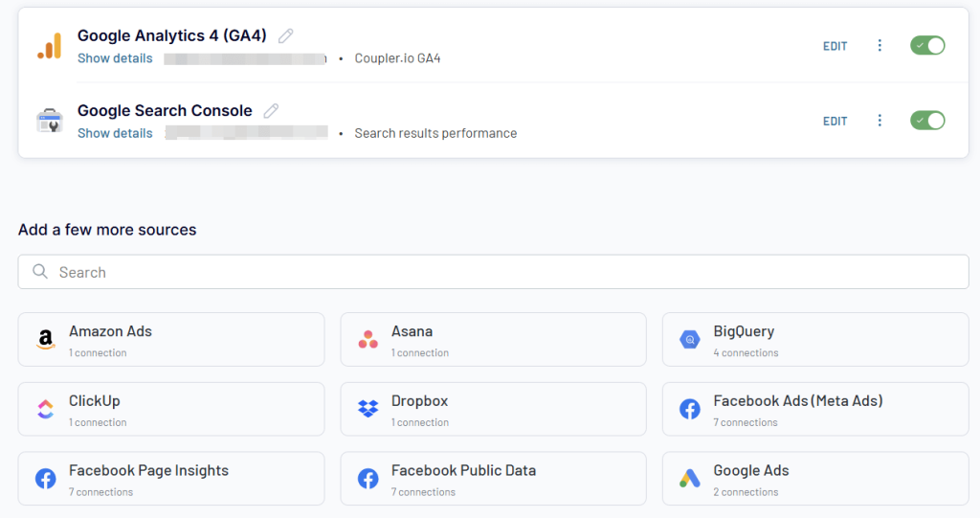
Task: Click the ClickUp logo icon
Action: click(x=46, y=409)
